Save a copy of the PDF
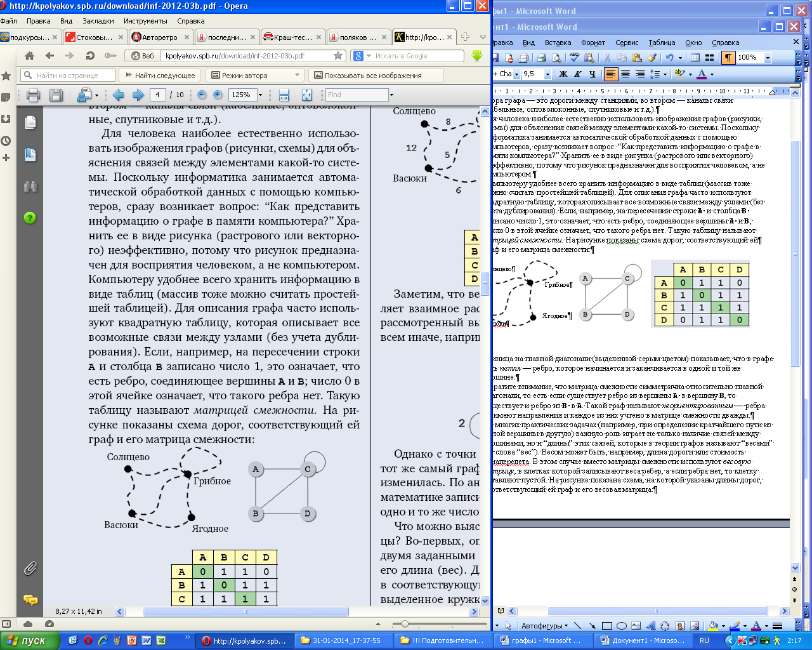Viewport: 812px width, 650px height. pyautogui.click(x=56, y=95)
